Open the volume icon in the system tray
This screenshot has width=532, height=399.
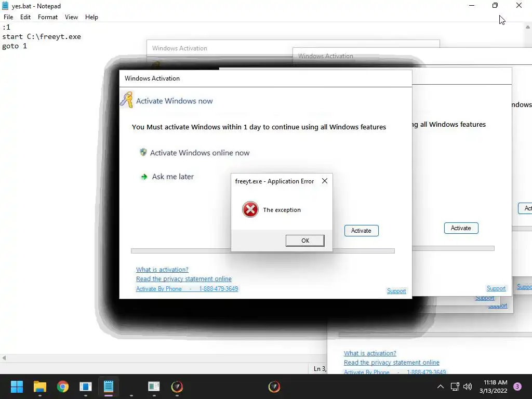pos(468,387)
